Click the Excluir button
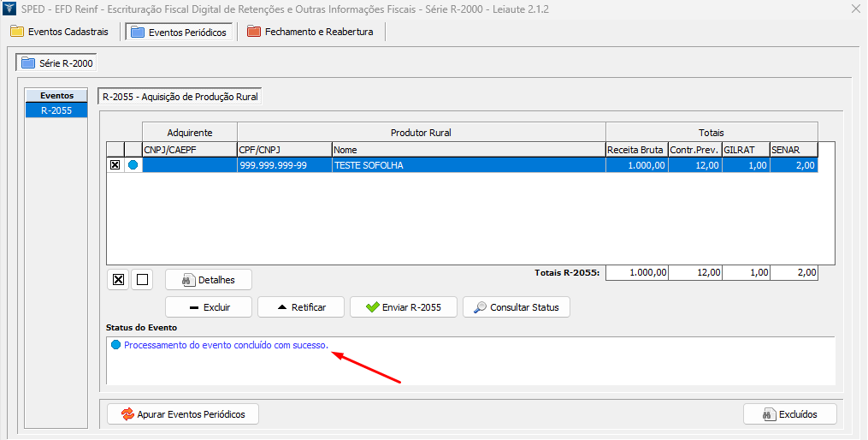Screen dimensions: 868x440 [x=209, y=306]
